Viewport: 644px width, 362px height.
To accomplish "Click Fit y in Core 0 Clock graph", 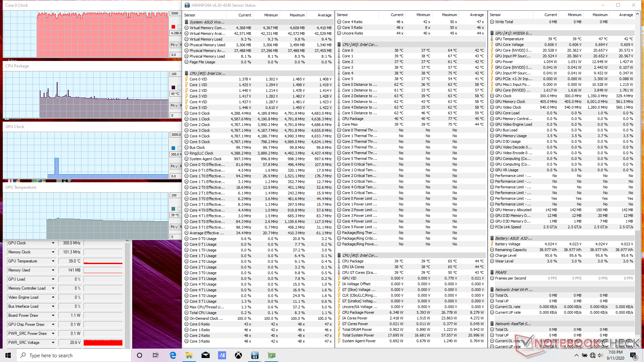I will click(174, 45).
